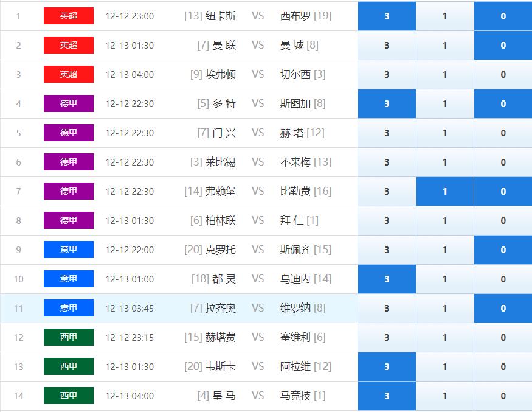Viewport: 532px width, 412px height.
Task: Pick 0 for 莱比锡 vs 不来梅
Action: (x=503, y=162)
